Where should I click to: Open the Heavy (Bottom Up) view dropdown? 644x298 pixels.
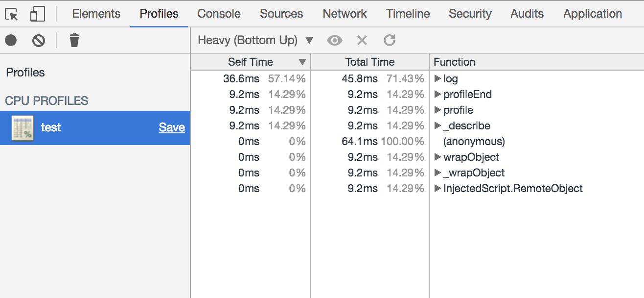[255, 40]
